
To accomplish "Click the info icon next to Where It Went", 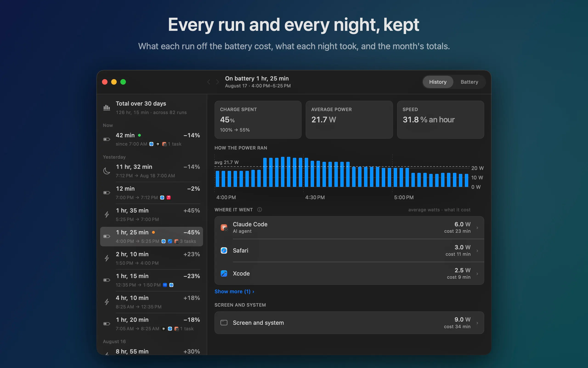I will (x=260, y=210).
